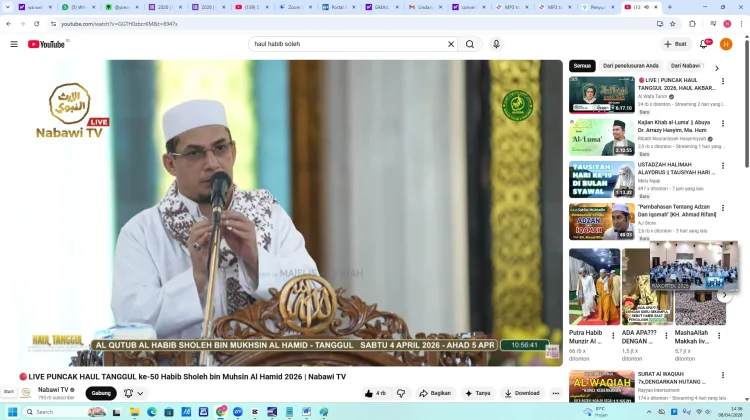Open Kajian Kitab al-Luma' thumbnail

[x=602, y=137]
